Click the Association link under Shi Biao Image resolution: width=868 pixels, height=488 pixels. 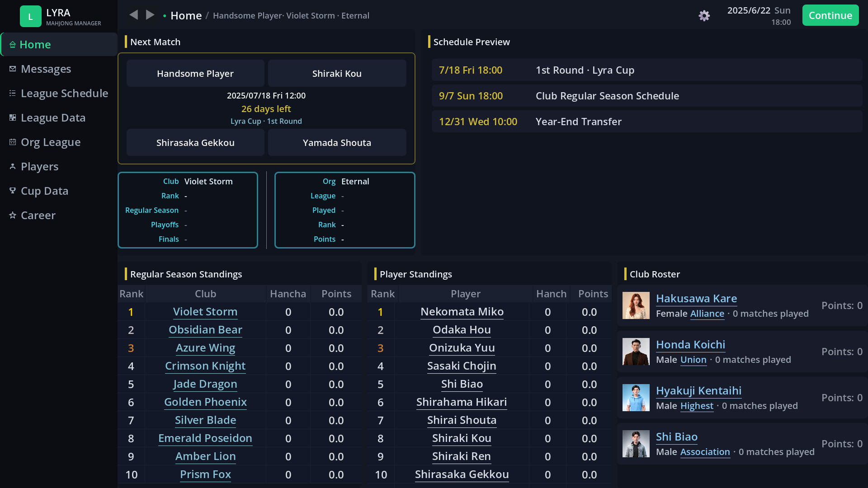click(x=705, y=452)
